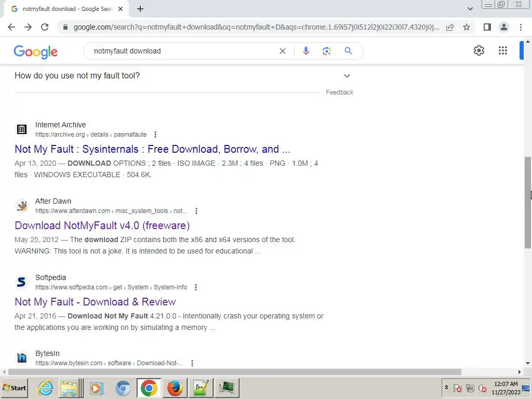Start voice search with the microphone

click(x=305, y=51)
